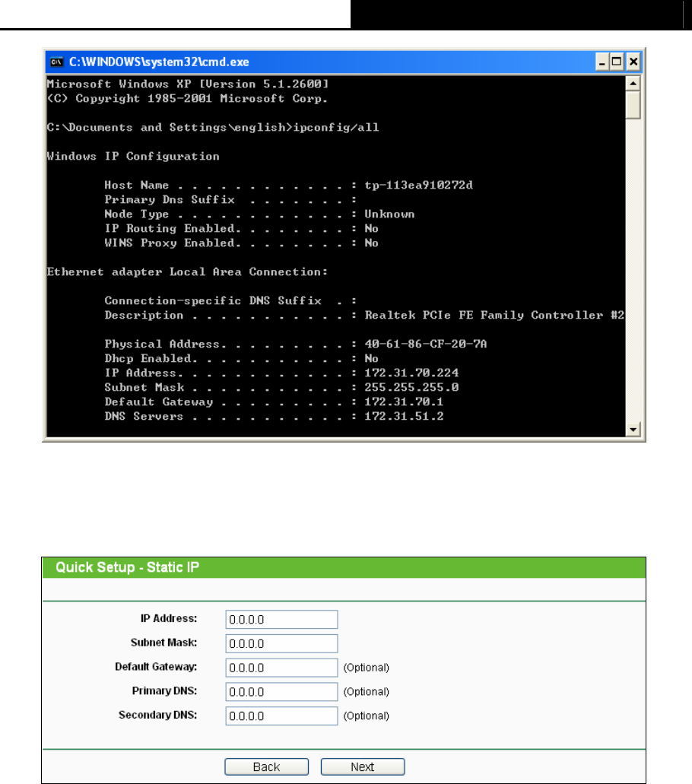Click the Subnet Mask input field
692x784 pixels.
[x=281, y=643]
